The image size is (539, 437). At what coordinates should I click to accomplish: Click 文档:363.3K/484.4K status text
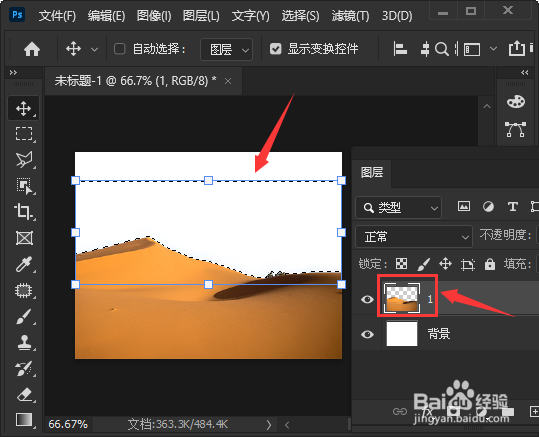pyautogui.click(x=177, y=424)
